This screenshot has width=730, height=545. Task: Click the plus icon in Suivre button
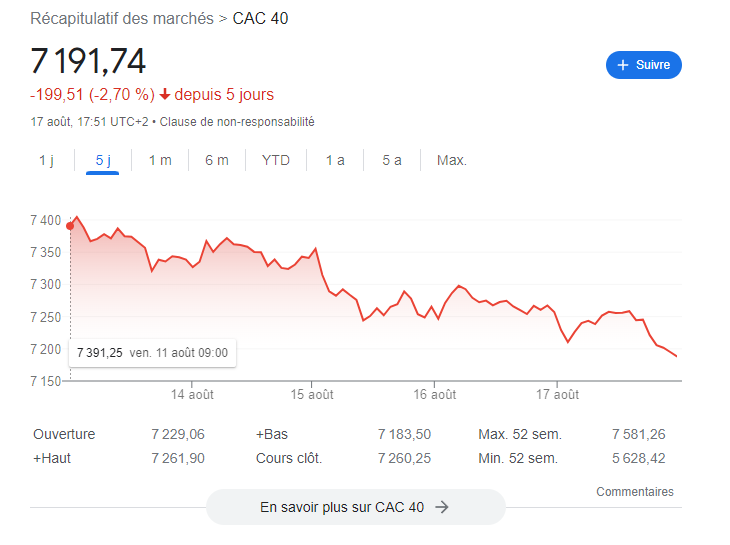pos(623,65)
